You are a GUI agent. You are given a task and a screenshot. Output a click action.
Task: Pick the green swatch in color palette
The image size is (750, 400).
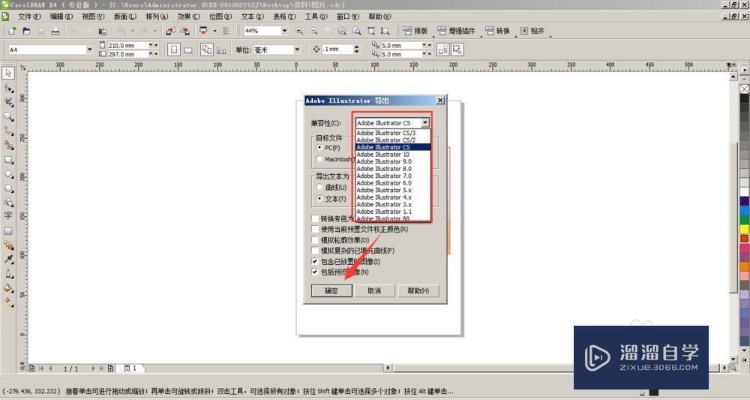coord(744,220)
